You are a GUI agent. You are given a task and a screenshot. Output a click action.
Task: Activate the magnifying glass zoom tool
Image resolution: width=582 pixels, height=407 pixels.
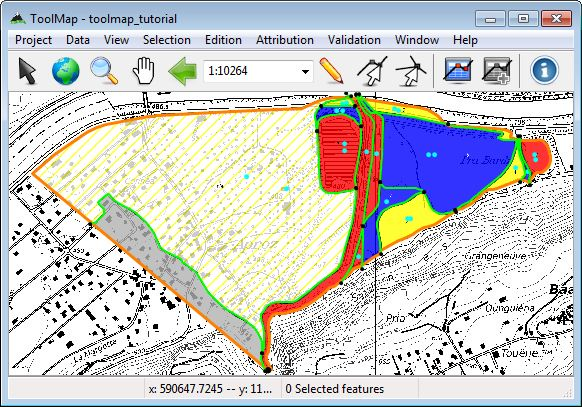point(104,71)
